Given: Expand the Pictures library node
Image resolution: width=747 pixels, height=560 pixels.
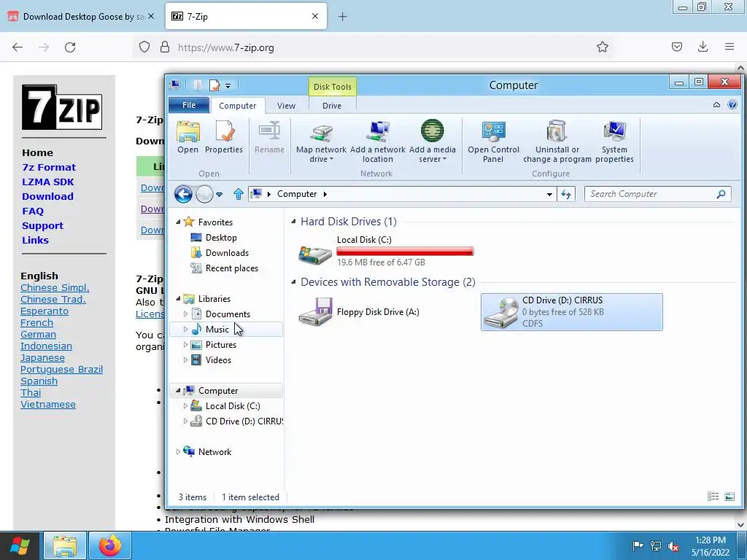Looking at the screenshot, I should 185,345.
